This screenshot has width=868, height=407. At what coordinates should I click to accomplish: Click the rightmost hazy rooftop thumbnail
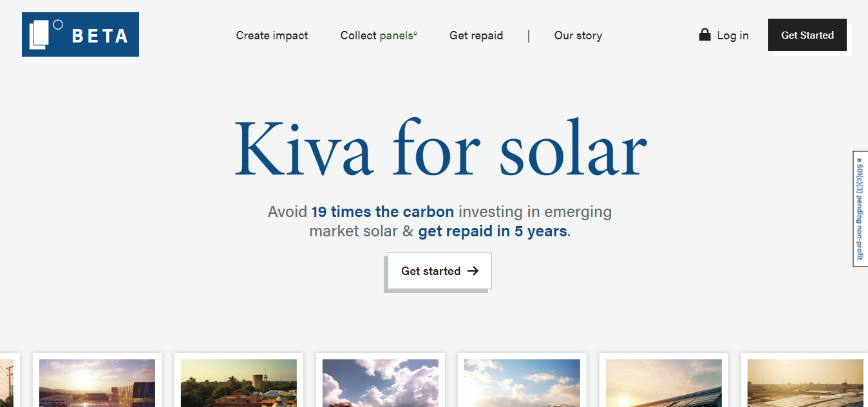[x=804, y=384]
